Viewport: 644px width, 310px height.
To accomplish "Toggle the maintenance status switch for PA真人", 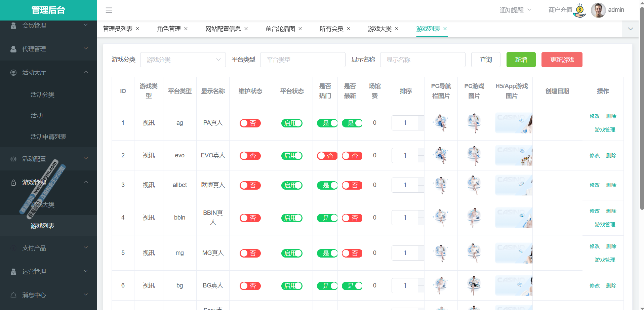I will pos(250,123).
